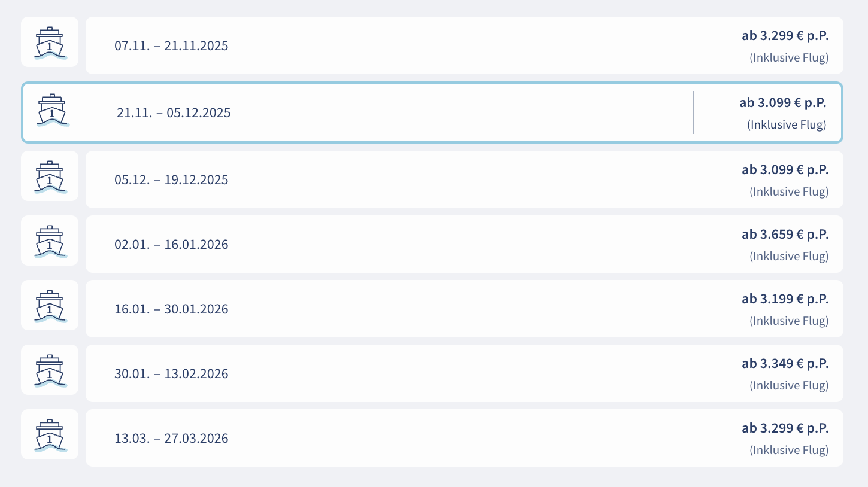Image resolution: width=868 pixels, height=487 pixels.
Task: Click ship icon for 02.01. – 16.01.2026 cruise
Action: tap(50, 241)
